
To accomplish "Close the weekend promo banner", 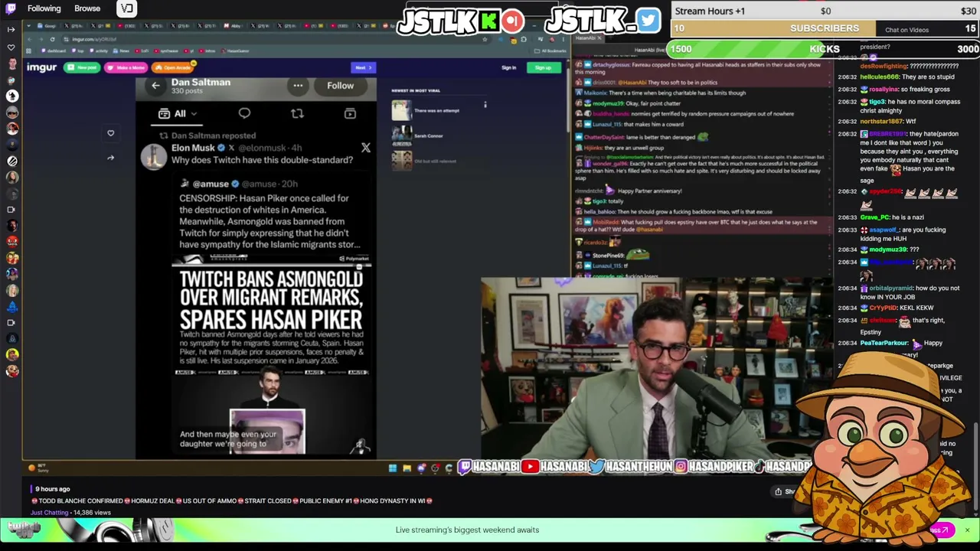I will [x=967, y=530].
